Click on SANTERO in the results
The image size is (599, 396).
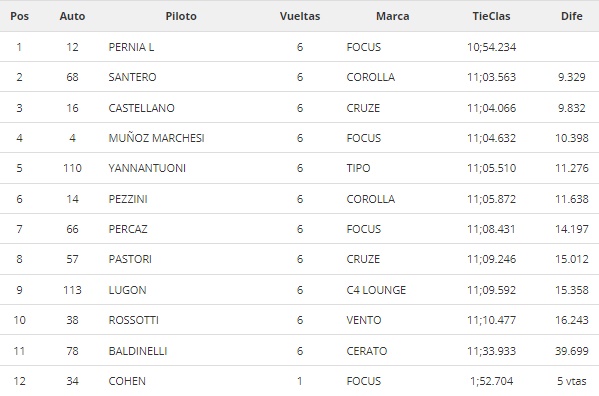(x=133, y=77)
